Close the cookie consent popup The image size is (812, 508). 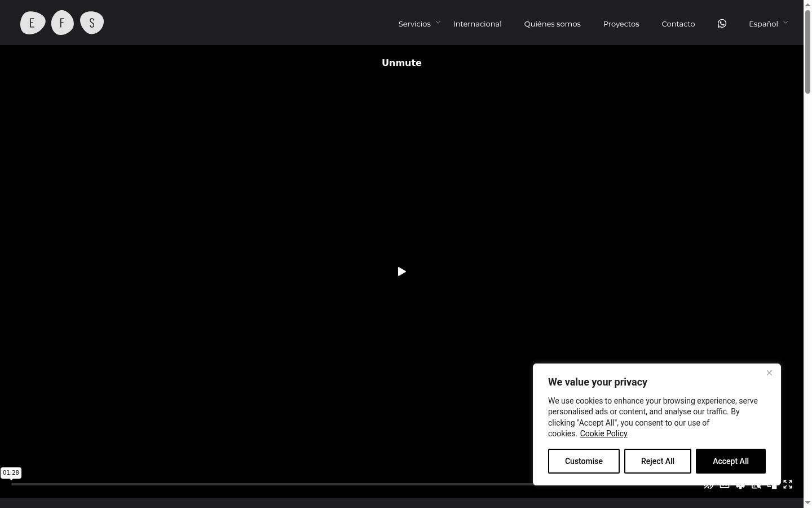coord(769,373)
